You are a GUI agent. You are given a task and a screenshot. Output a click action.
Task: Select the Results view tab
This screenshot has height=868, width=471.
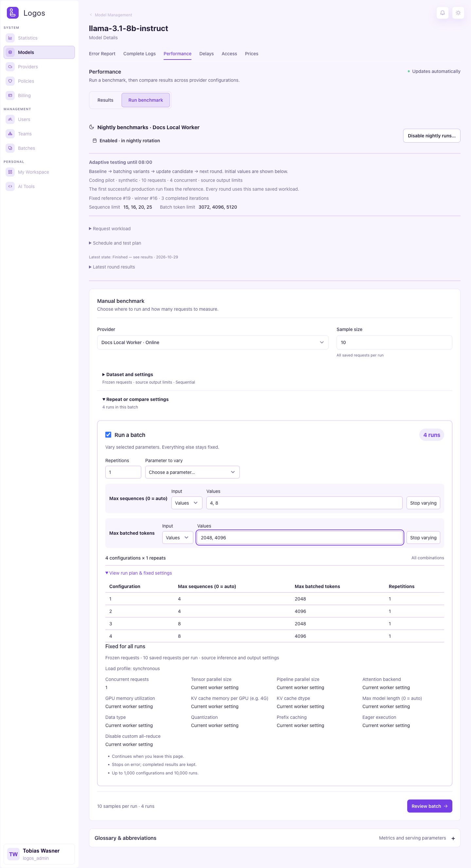pos(105,100)
